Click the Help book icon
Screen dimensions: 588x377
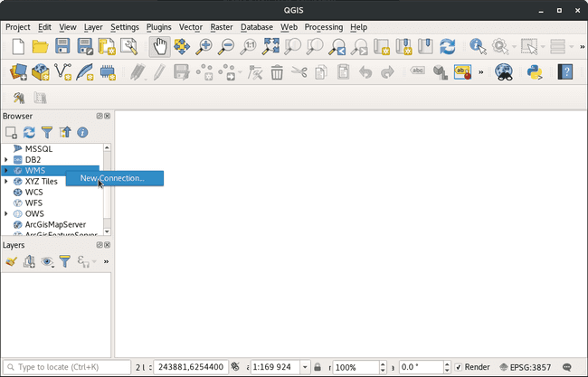(564, 72)
